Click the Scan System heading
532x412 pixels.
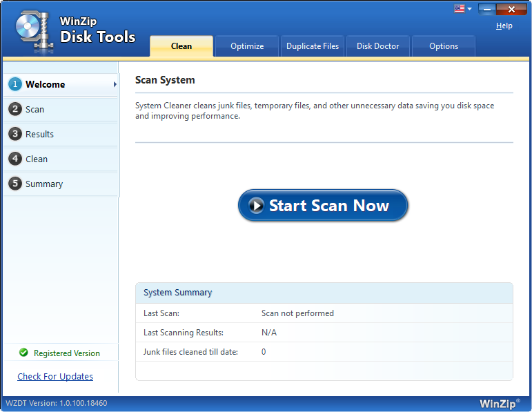pos(165,80)
